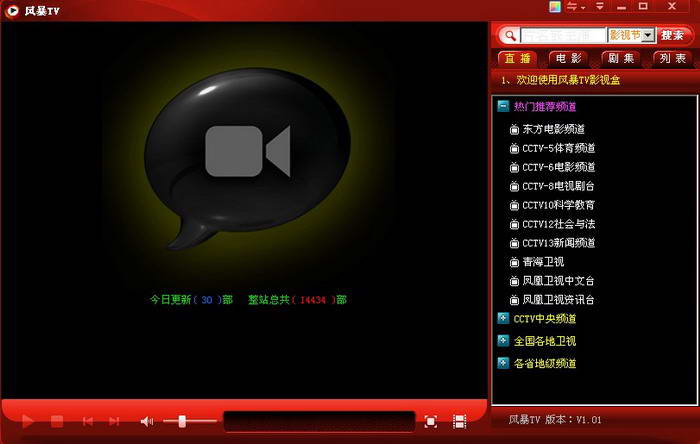Click the volume slider handle

tap(181, 422)
